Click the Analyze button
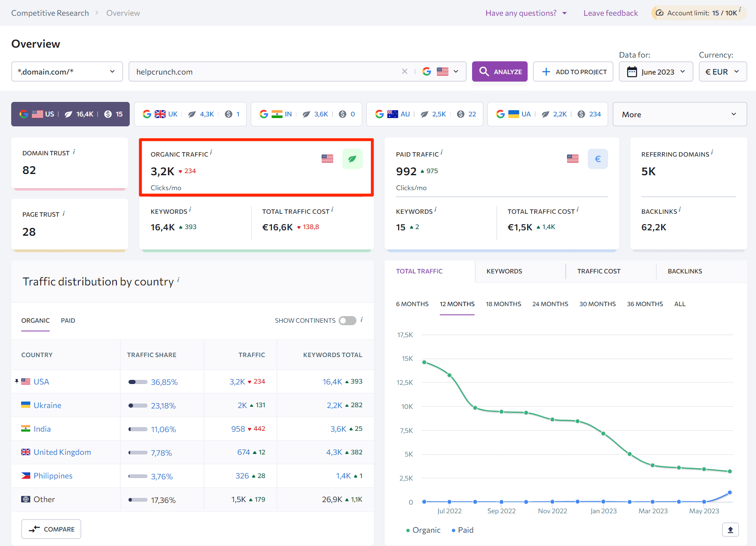The width and height of the screenshot is (756, 546). 500,72
